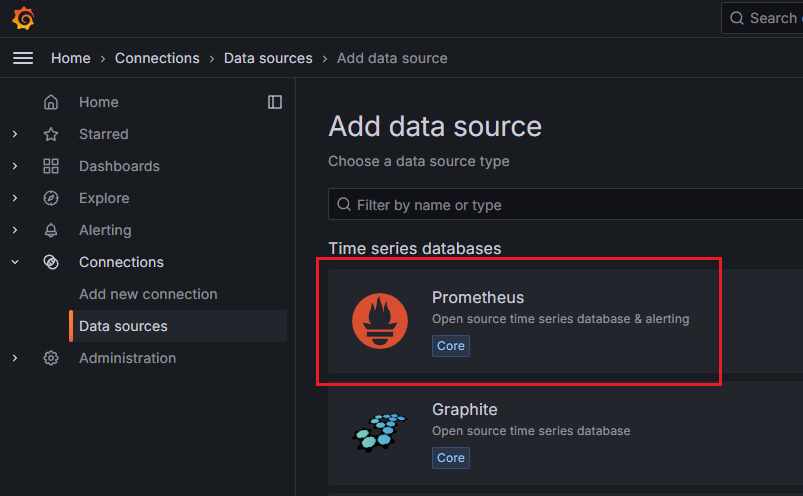Open Explore in the sidebar
Image resolution: width=803 pixels, height=496 pixels.
(x=104, y=198)
